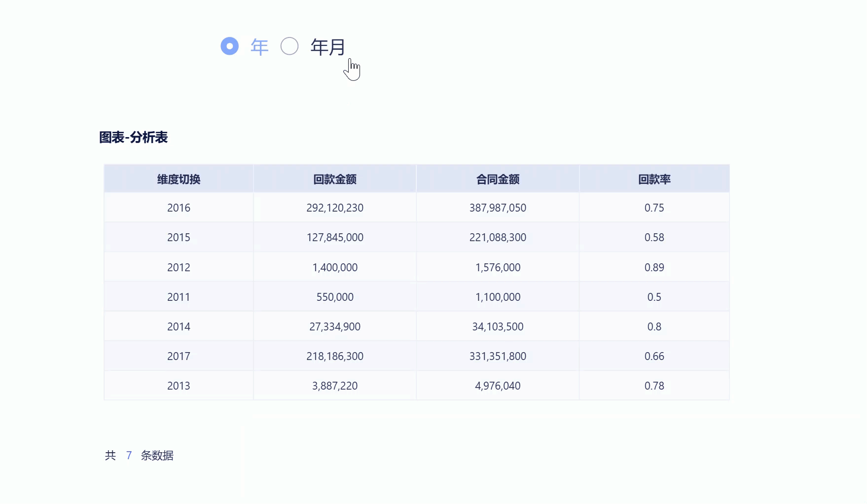Select the 年 radio button
This screenshot has width=867, height=504.
[x=229, y=46]
